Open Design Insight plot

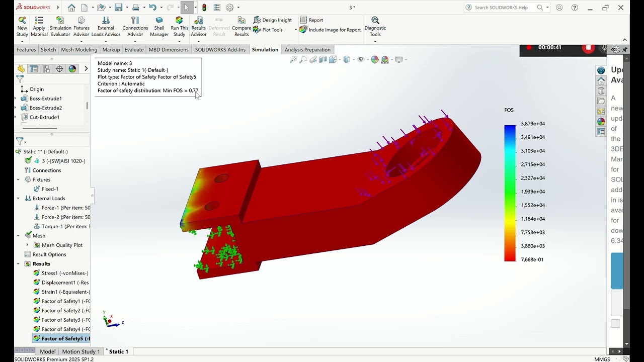coord(273,20)
